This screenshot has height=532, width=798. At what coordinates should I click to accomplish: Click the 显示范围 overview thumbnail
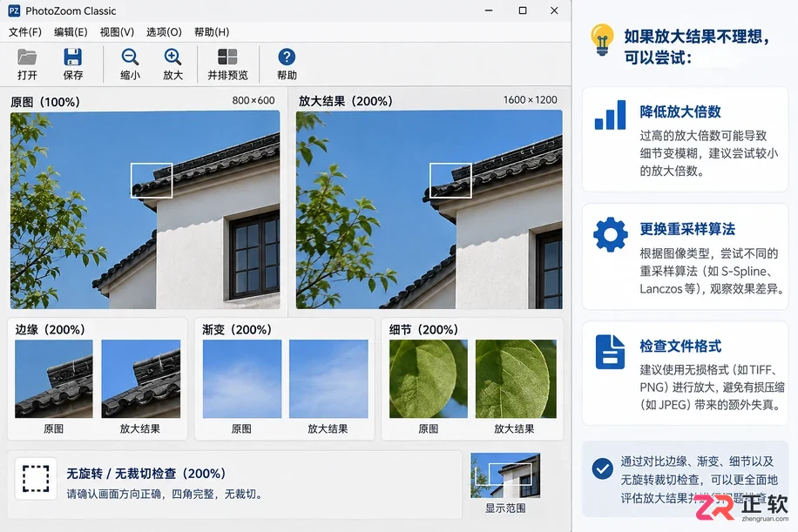pos(505,475)
